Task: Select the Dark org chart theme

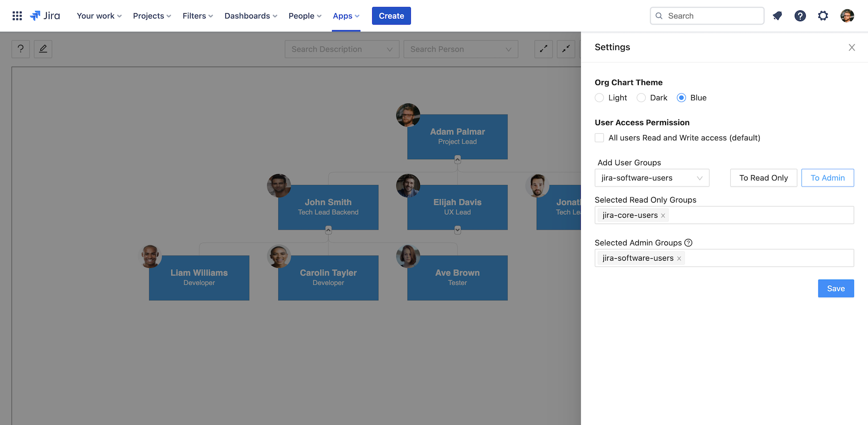Action: click(641, 98)
